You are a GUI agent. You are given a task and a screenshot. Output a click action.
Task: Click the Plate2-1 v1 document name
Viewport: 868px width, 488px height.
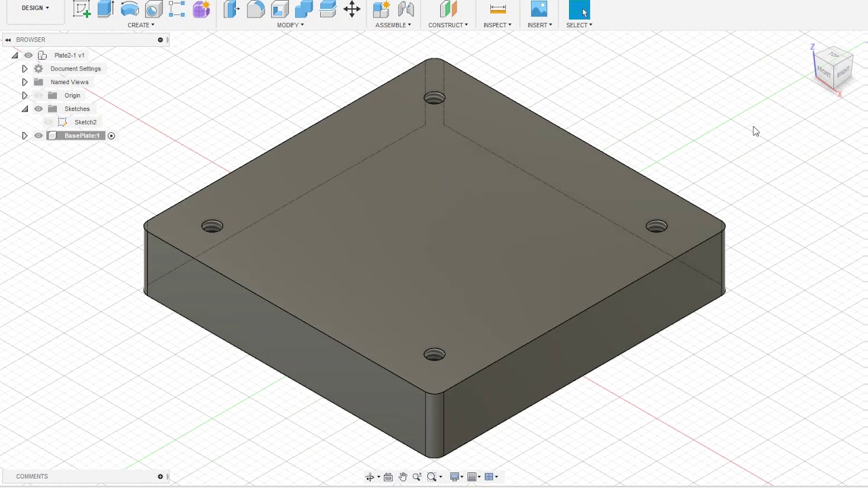pyautogui.click(x=69, y=56)
